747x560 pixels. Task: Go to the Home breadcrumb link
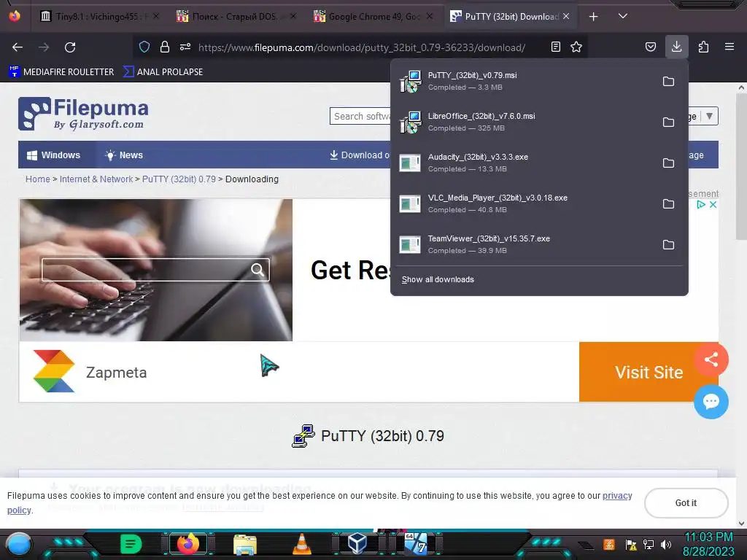coord(38,179)
